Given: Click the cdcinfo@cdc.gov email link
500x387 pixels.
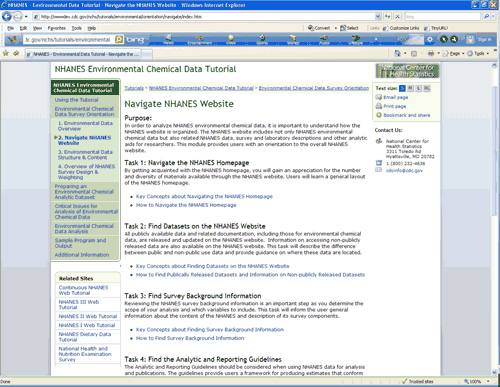Looking at the screenshot, I should coord(404,171).
